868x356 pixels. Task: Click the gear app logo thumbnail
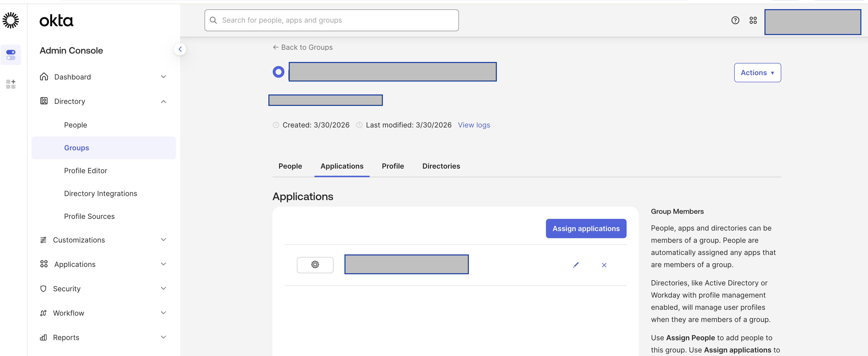tap(315, 265)
